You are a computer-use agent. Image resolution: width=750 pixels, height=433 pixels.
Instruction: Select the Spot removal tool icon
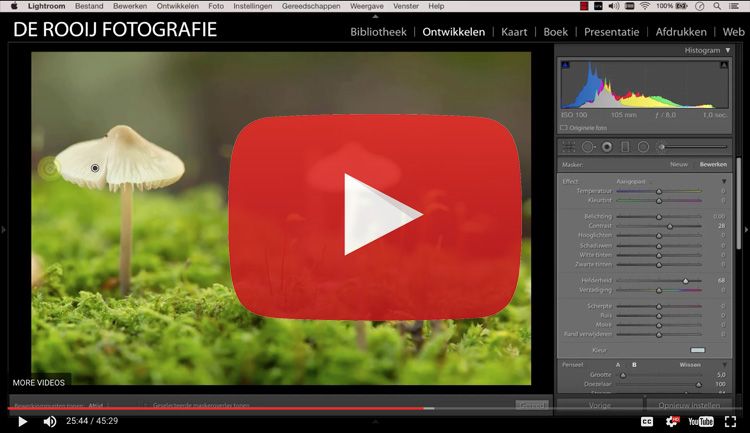(588, 147)
